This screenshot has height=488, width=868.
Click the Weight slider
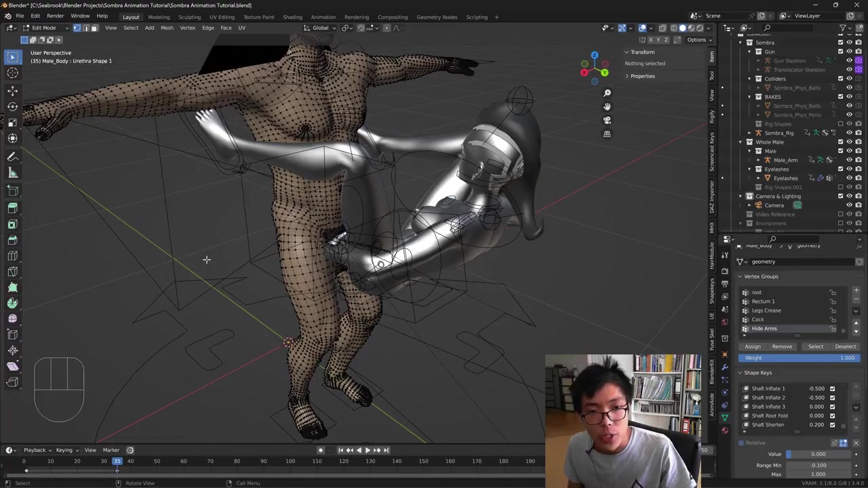pos(799,358)
